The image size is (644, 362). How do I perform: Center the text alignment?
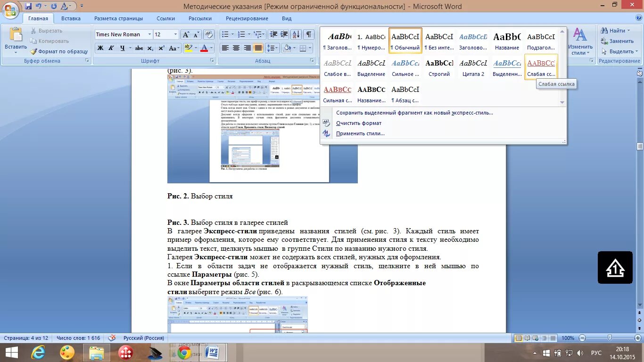236,48
